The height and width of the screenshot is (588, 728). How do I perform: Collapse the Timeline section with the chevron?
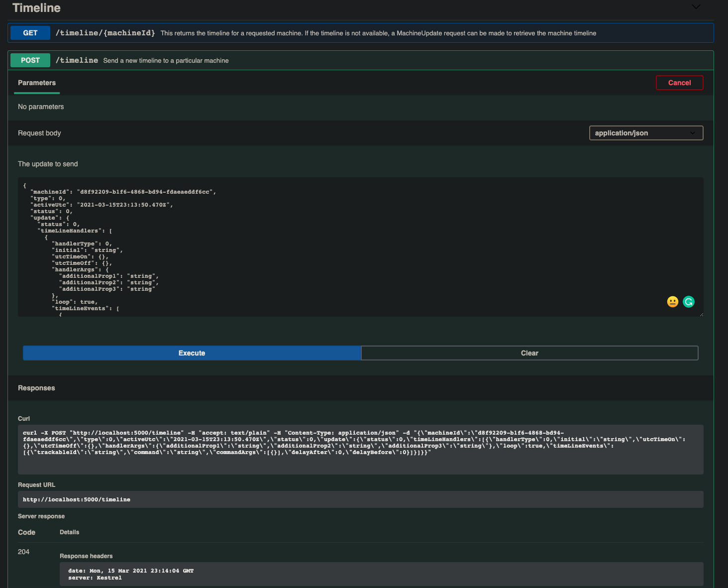[695, 7]
